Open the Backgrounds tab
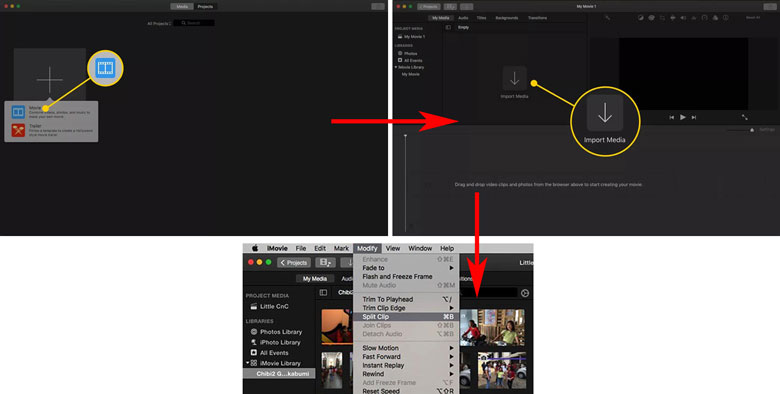Image resolution: width=780 pixels, height=394 pixels. [x=506, y=18]
